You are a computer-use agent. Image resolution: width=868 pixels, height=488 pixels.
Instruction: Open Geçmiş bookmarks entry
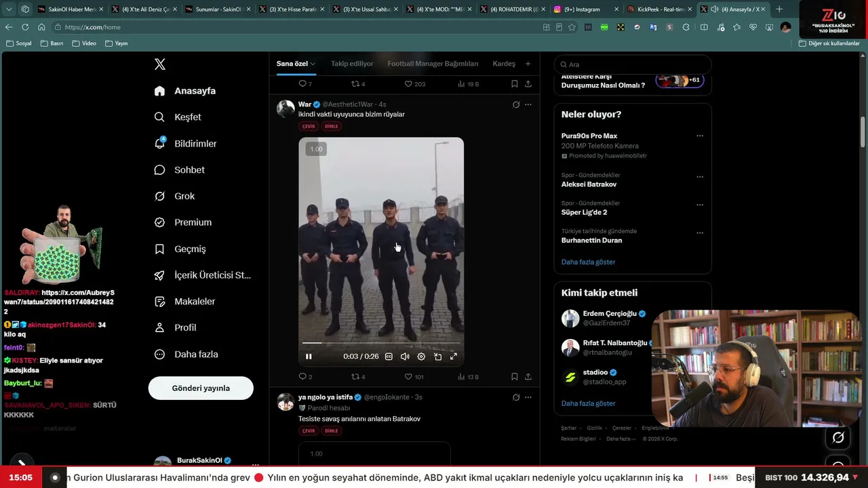click(x=180, y=249)
